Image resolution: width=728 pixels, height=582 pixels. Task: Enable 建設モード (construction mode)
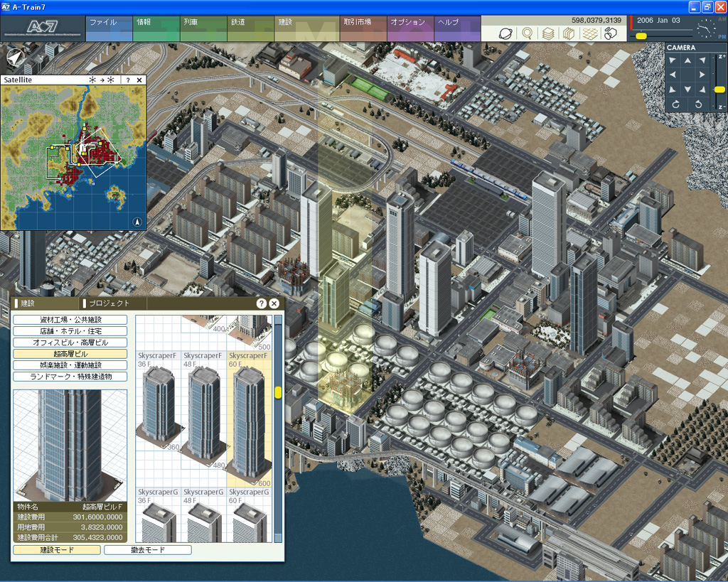tap(56, 550)
